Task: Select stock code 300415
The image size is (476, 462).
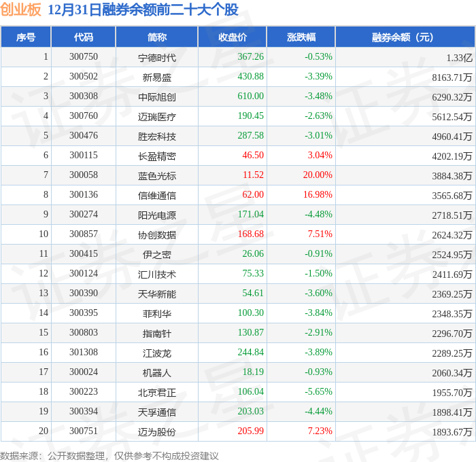Action: (x=84, y=254)
